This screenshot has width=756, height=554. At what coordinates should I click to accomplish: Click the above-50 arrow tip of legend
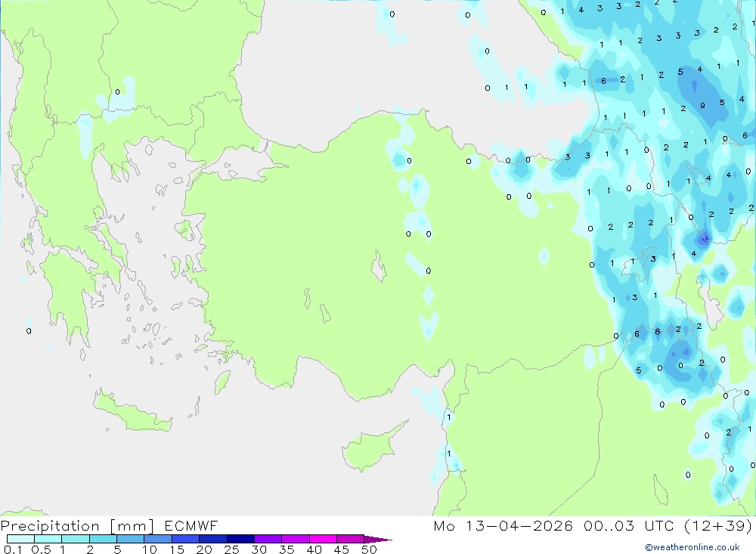pos(378,540)
